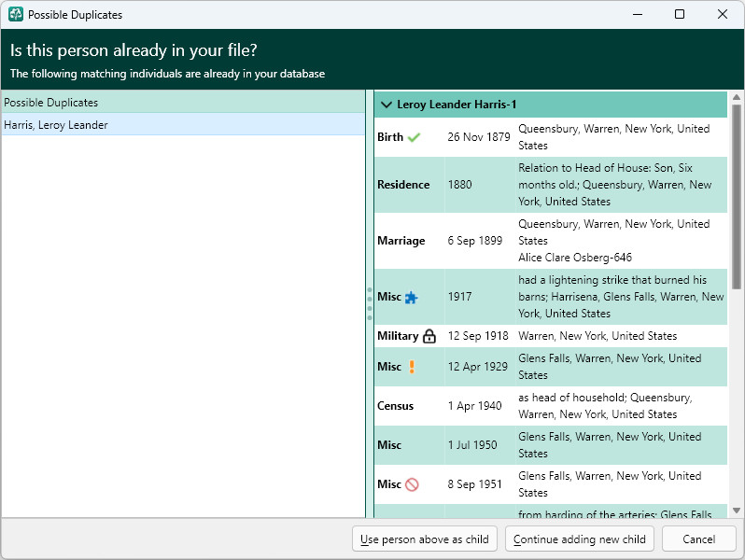The height and width of the screenshot is (560, 745).
Task: Click 'Continue adding new child' button
Action: 579,539
